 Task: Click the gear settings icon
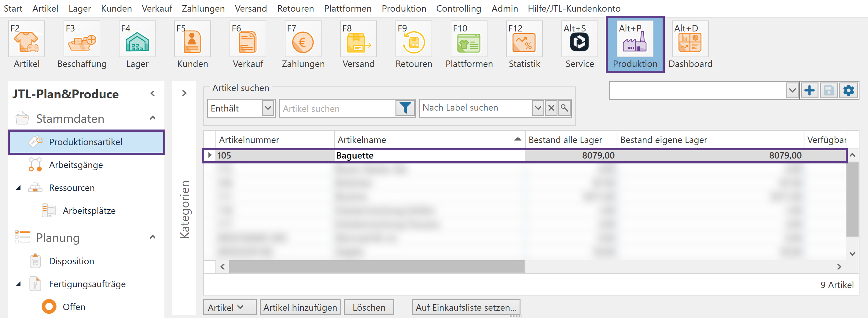click(x=848, y=91)
